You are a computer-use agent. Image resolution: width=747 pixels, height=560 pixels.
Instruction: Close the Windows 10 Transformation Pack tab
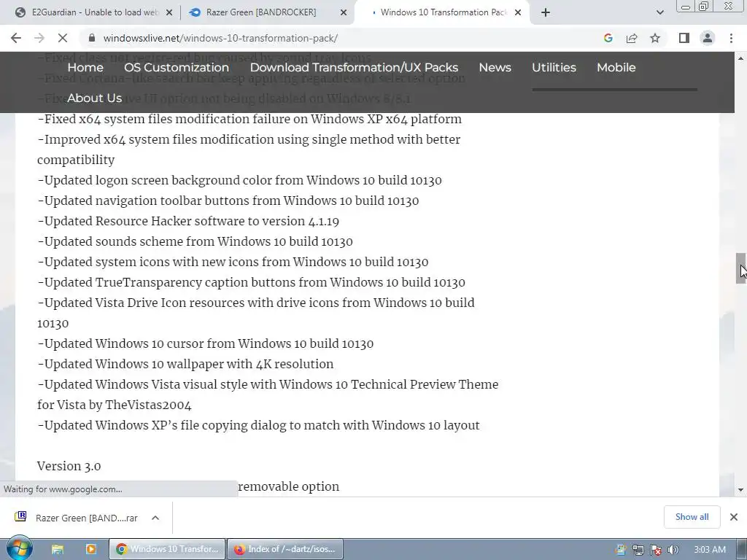(518, 13)
